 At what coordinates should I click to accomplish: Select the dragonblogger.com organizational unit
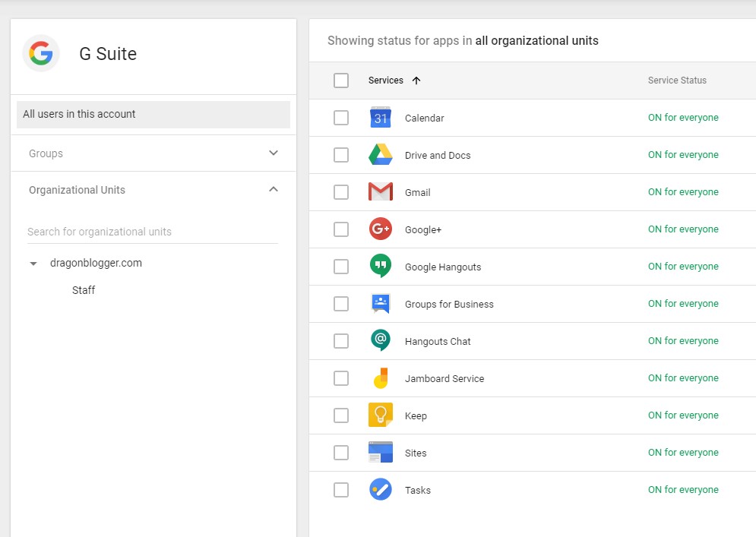(96, 264)
